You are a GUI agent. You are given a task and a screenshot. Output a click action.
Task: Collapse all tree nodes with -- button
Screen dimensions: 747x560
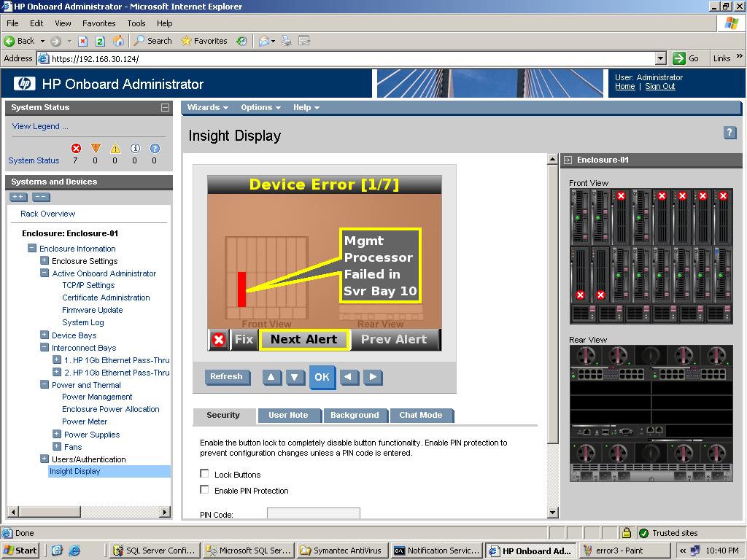click(41, 197)
